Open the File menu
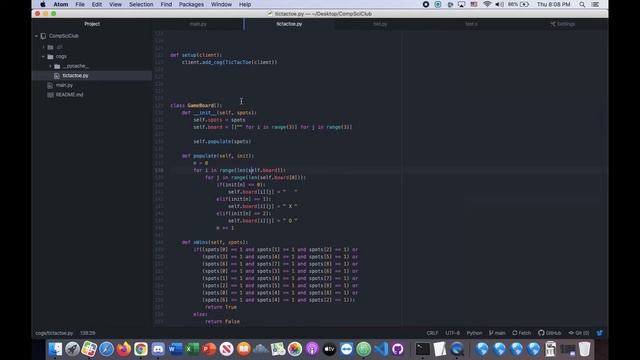Screen dimensions: 640x360 80,4
